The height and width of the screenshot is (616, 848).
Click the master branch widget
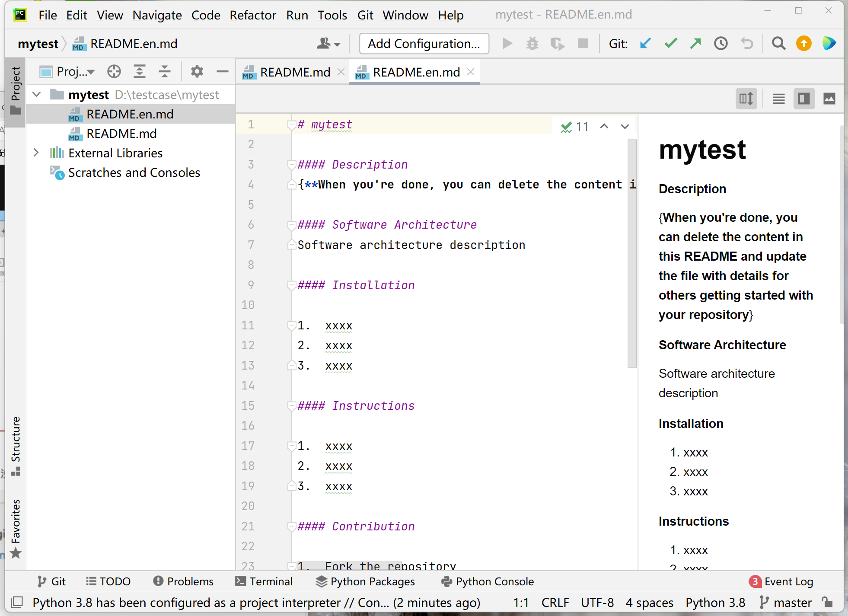click(786, 602)
